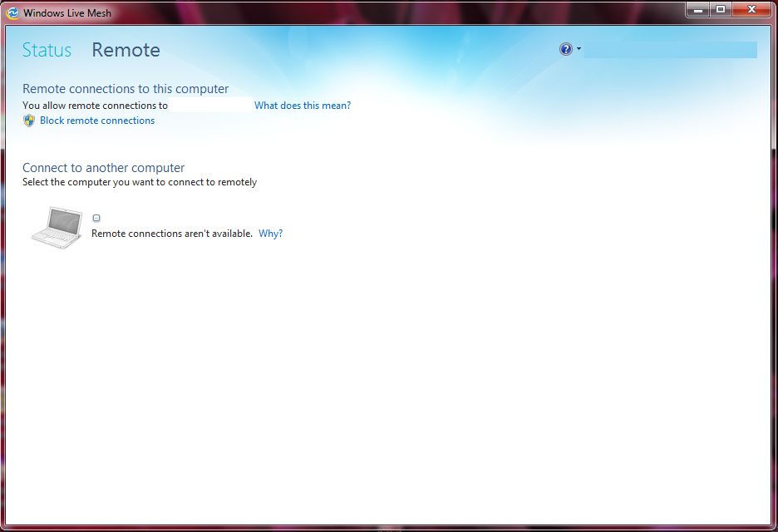Click the UAC shield icon
Screen dimensions: 778x532
(x=29, y=121)
